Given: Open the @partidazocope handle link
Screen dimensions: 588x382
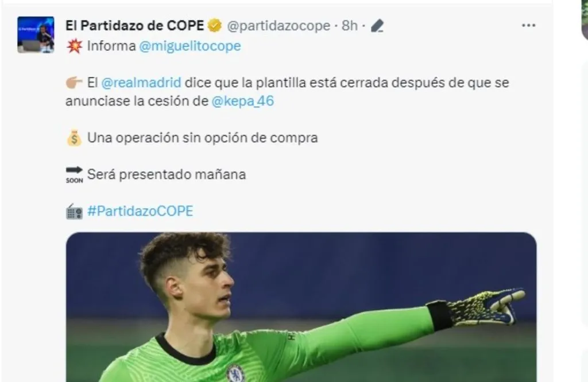Looking at the screenshot, I should coord(278,26).
